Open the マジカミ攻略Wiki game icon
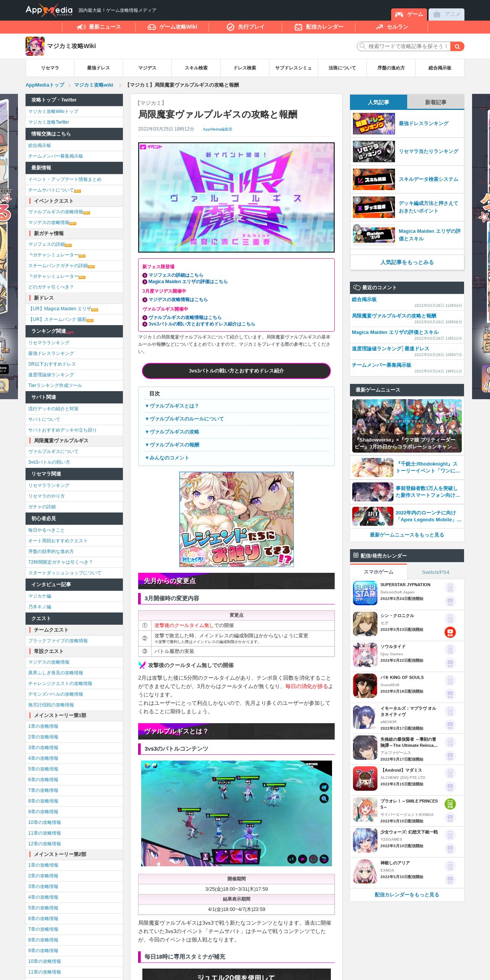Image resolution: width=490 pixels, height=980 pixels. tap(35, 46)
